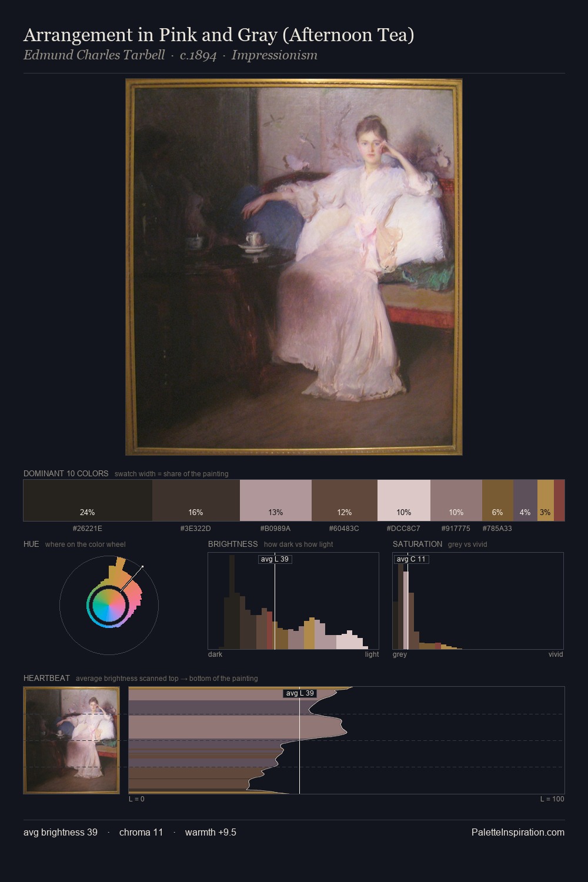Click the hex code #3E322D label
Viewport: 588px width, 882px height.
pos(196,528)
